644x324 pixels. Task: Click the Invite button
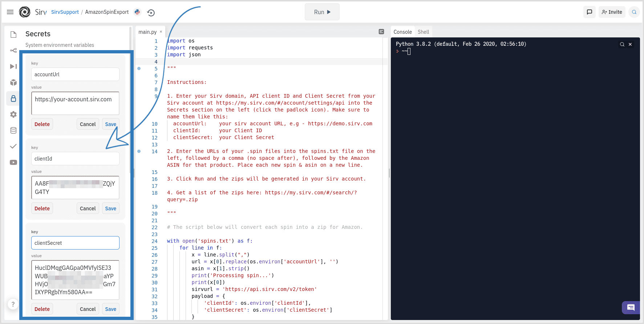click(x=612, y=12)
